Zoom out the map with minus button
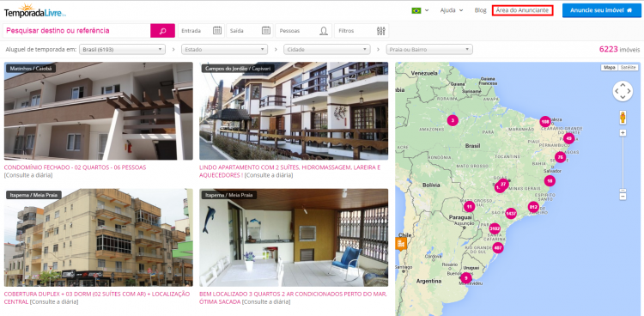Image resolution: width=644 pixels, height=316 pixels. tap(623, 197)
